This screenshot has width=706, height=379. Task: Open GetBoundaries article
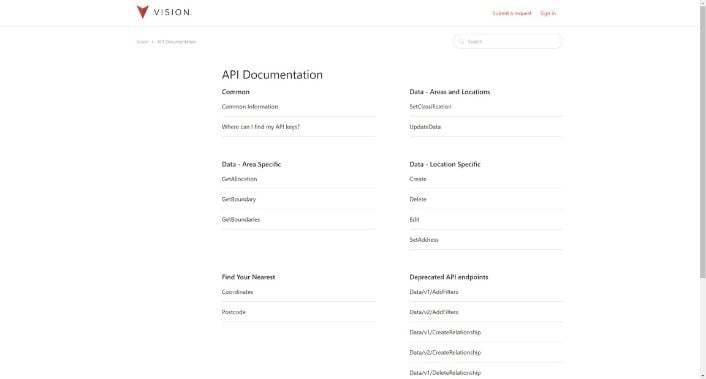[241, 220]
